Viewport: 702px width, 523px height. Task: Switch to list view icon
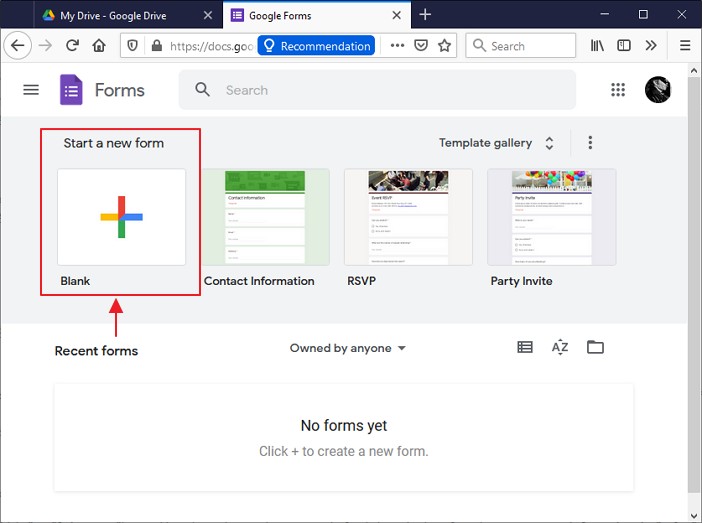pos(525,347)
